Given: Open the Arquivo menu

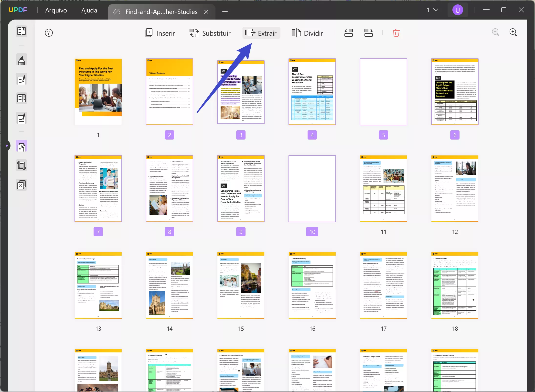Looking at the screenshot, I should pos(56,10).
